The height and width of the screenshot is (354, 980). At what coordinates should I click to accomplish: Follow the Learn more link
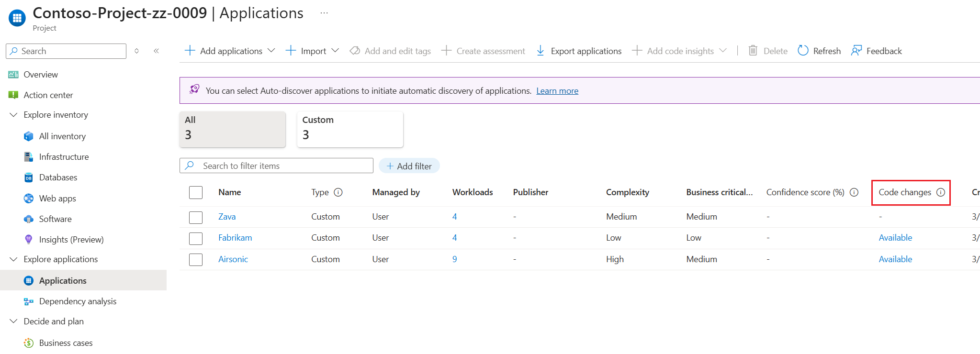coord(557,91)
